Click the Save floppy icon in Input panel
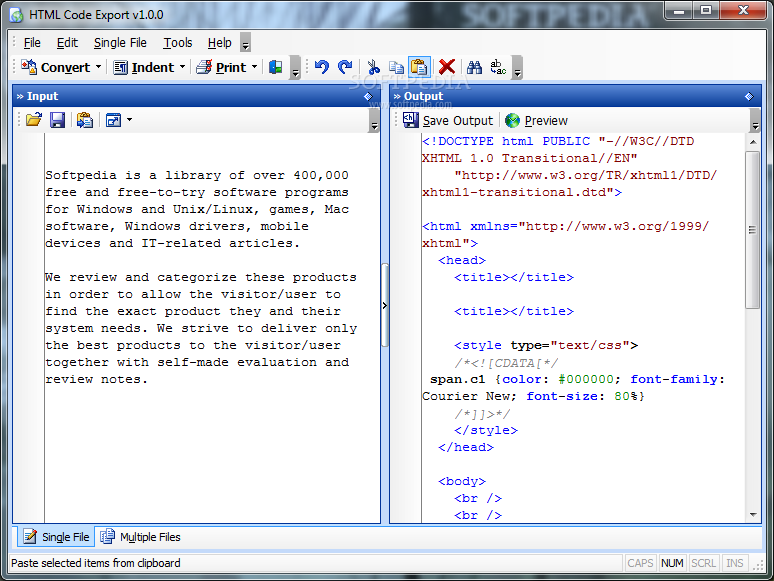 pyautogui.click(x=58, y=120)
